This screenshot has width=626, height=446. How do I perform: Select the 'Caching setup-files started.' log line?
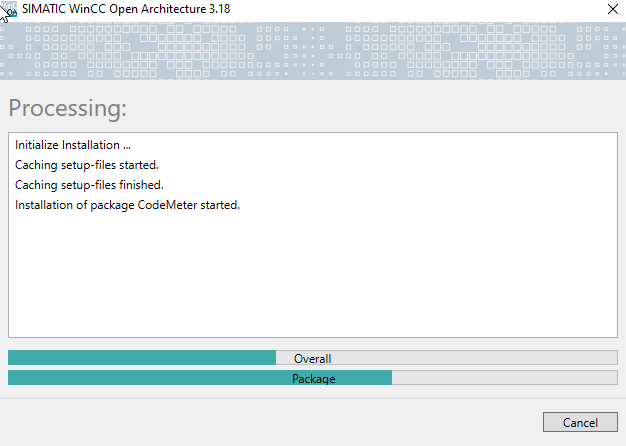coord(87,165)
